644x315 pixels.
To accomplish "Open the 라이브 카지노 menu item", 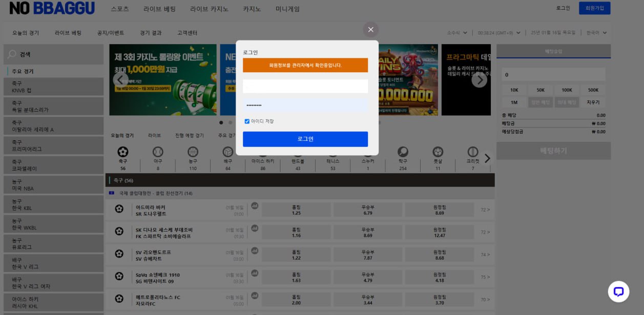I will coord(209,9).
